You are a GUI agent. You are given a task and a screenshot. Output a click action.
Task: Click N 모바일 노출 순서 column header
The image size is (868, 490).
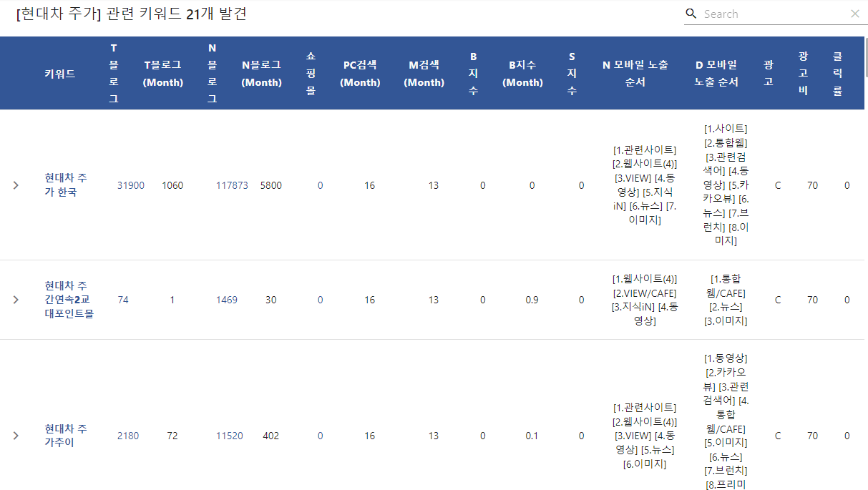635,74
